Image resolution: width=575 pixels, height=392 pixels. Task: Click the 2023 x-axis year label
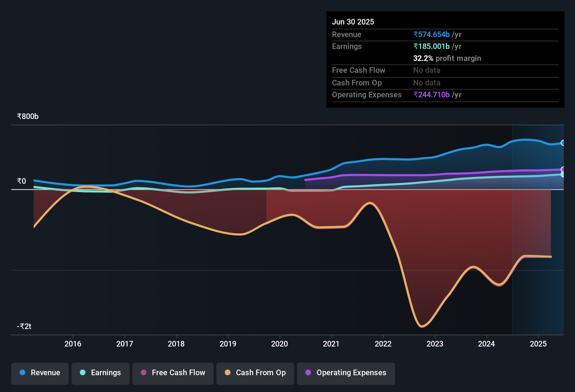pos(435,344)
